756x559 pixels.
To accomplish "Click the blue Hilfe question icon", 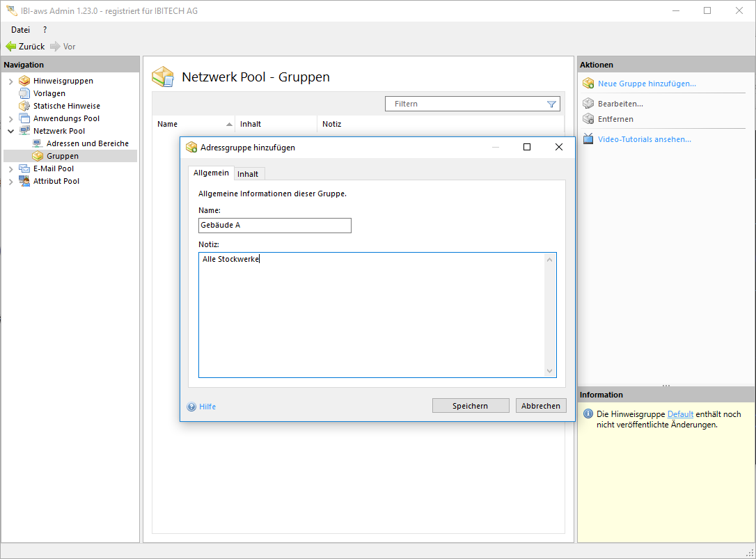I will (x=191, y=407).
